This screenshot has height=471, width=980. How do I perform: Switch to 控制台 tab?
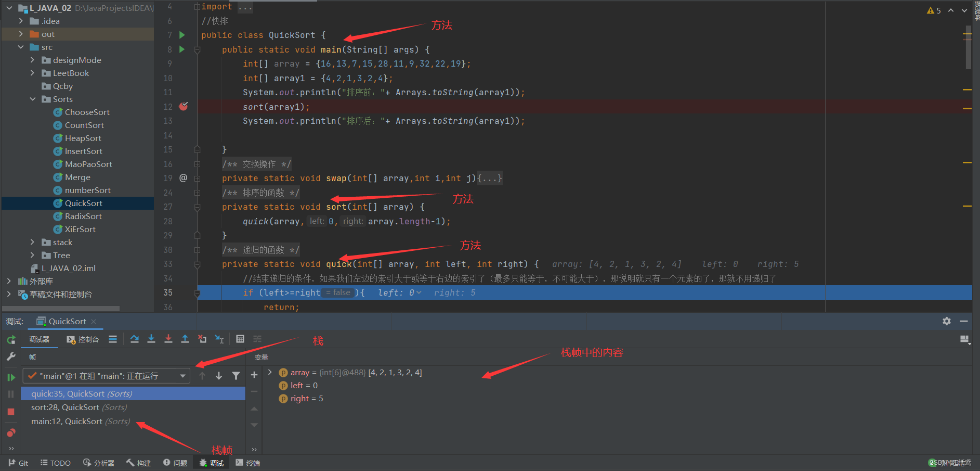click(x=83, y=339)
